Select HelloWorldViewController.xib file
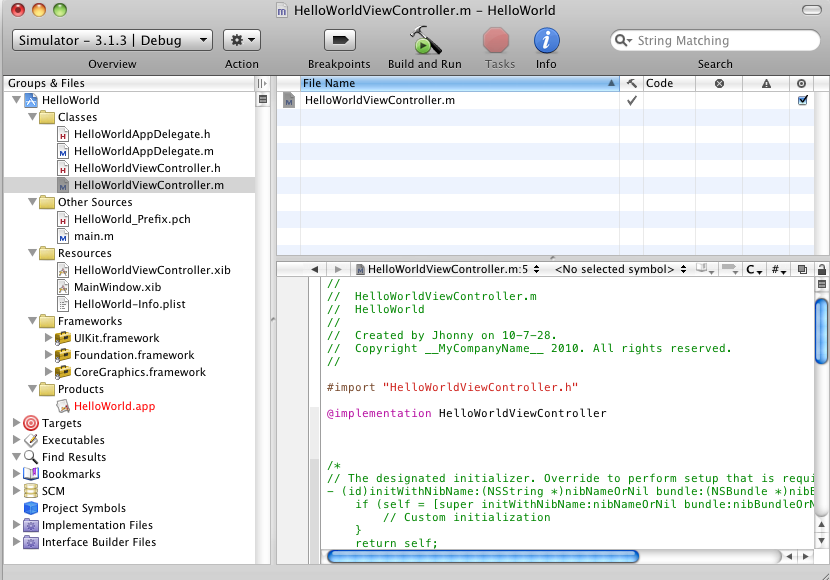830x580 pixels. [x=152, y=270]
